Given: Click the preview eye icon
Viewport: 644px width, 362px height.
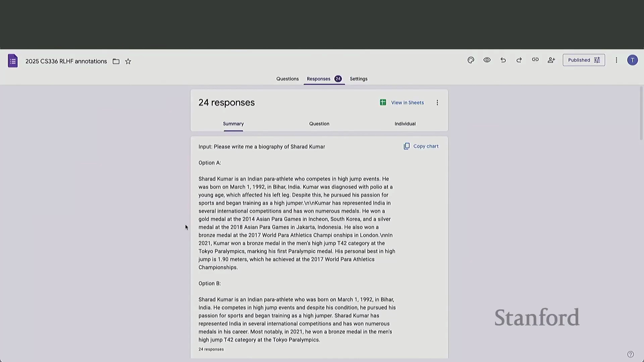Looking at the screenshot, I should pos(487,60).
